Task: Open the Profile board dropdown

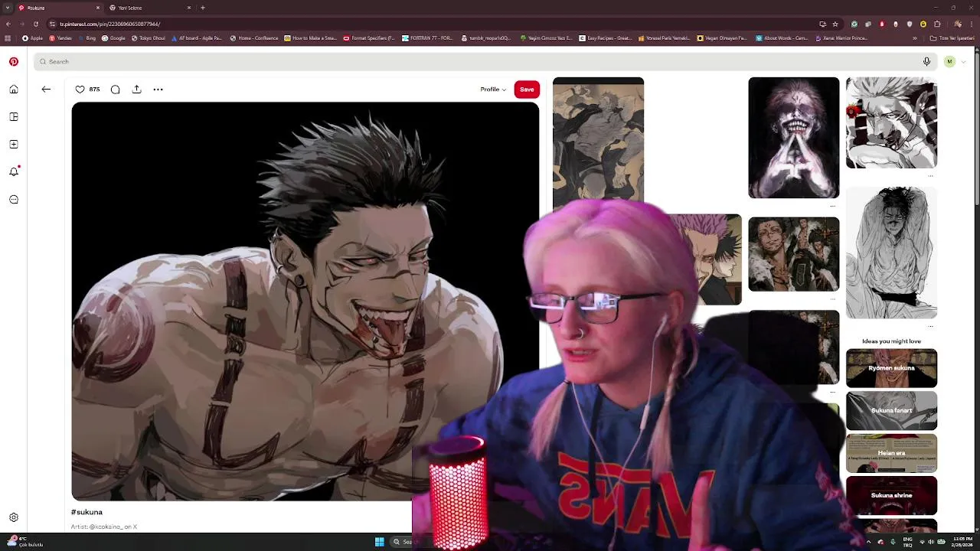Action: [493, 90]
